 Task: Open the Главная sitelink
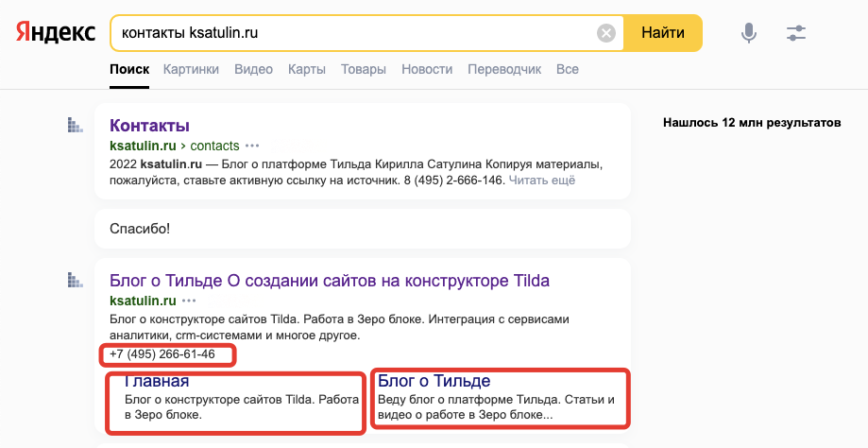[x=158, y=381]
